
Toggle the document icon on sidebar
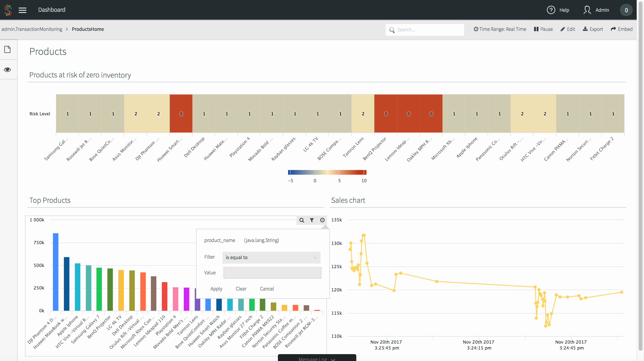tap(8, 49)
